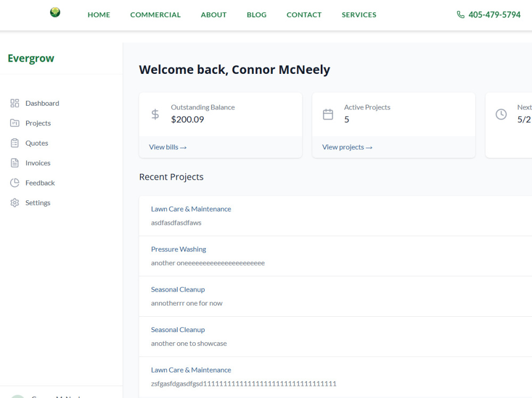Click the Dashboard grid icon in sidebar
Image resolution: width=532 pixels, height=398 pixels.
pos(14,103)
